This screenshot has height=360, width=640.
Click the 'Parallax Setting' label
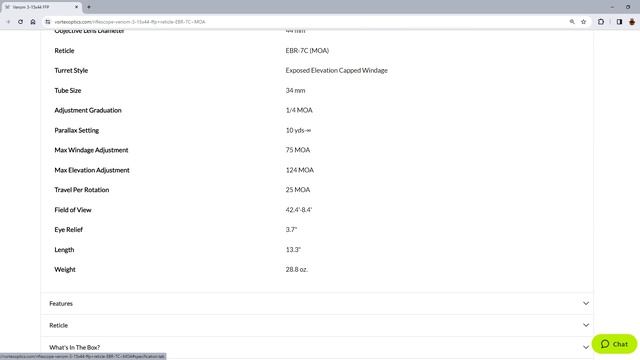click(77, 130)
